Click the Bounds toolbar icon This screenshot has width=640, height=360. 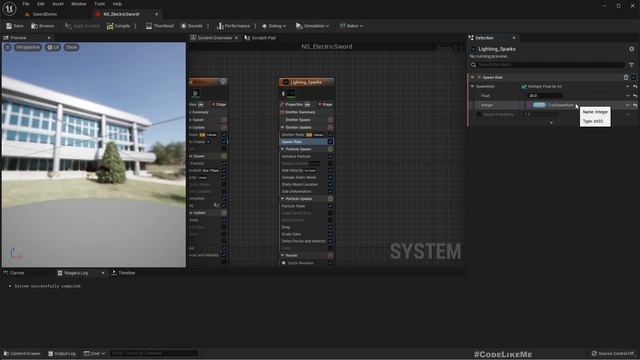(x=184, y=26)
